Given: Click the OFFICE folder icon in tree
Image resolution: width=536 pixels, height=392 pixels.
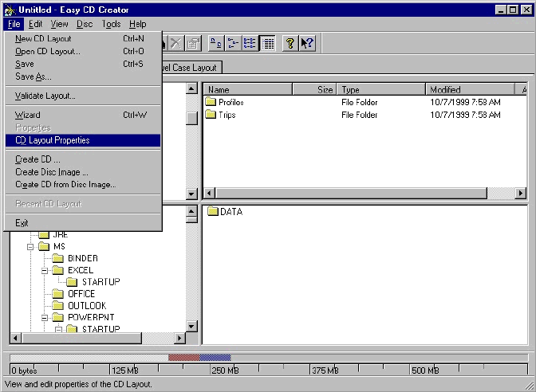Looking at the screenshot, I should pos(57,294).
